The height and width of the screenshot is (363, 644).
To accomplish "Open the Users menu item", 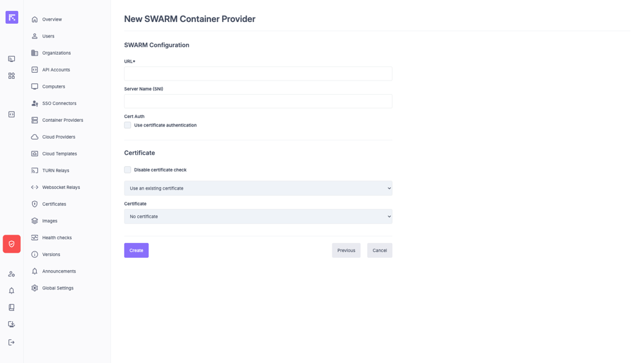I will pos(48,36).
